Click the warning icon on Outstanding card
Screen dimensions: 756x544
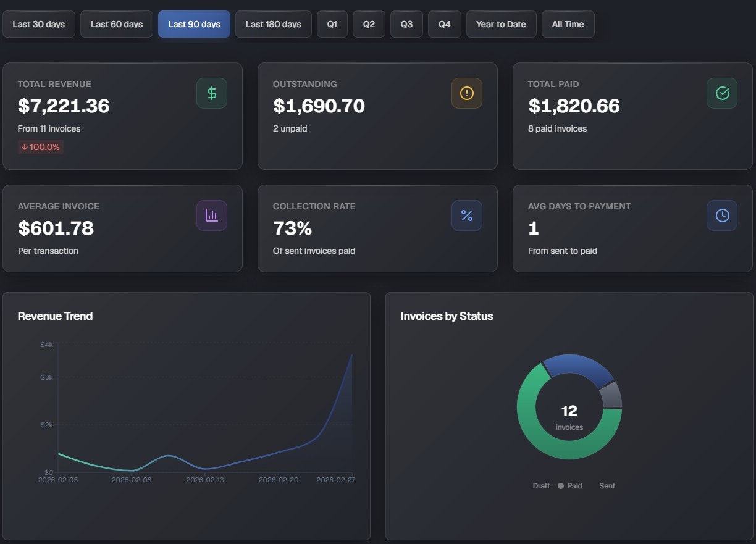coord(467,93)
